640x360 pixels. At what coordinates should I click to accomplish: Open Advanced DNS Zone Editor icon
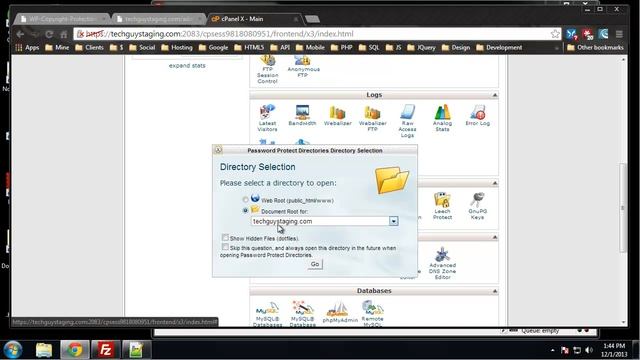click(442, 263)
